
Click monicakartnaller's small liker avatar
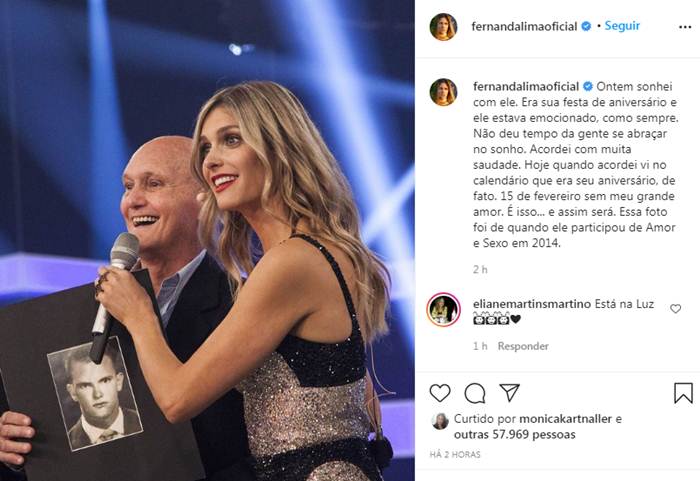[440, 421]
